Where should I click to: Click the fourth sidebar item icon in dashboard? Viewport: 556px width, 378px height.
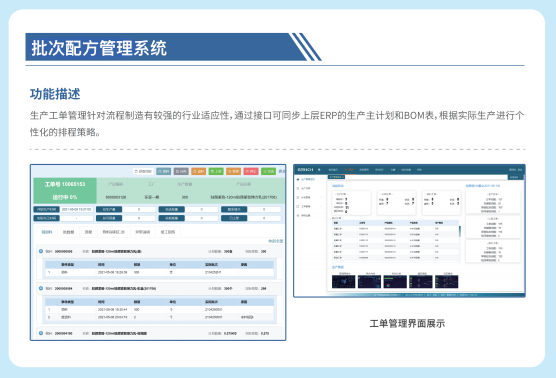(298, 206)
